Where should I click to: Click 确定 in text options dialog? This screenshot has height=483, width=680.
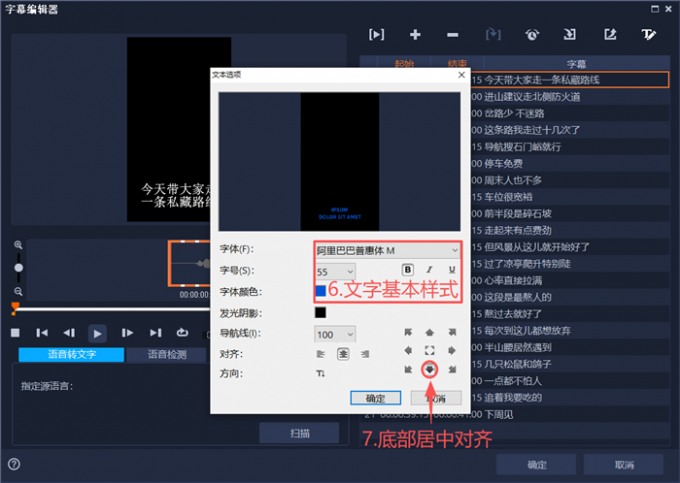coord(376,398)
